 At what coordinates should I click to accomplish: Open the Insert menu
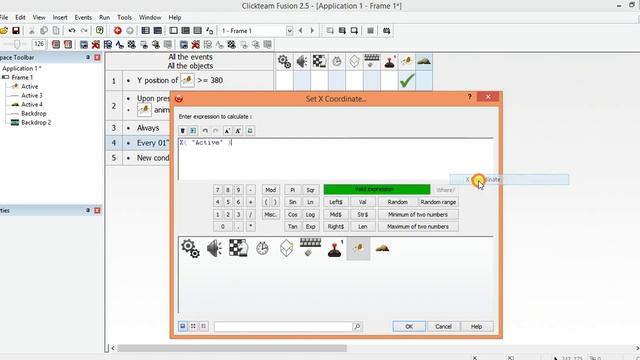click(60, 18)
